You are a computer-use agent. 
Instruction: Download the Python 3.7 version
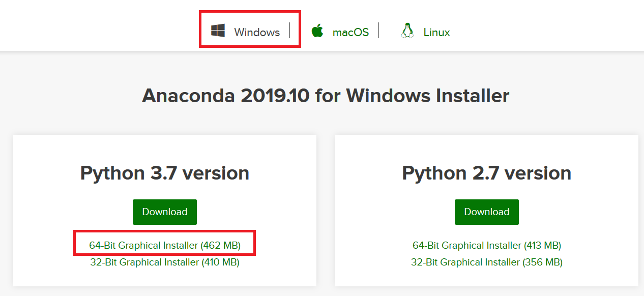pos(165,212)
